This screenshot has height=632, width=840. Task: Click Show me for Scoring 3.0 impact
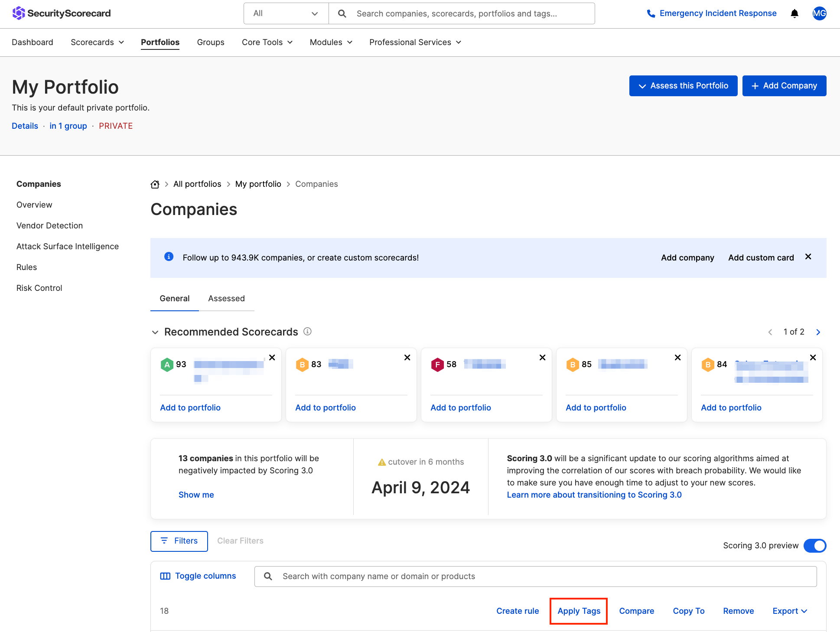tap(196, 495)
